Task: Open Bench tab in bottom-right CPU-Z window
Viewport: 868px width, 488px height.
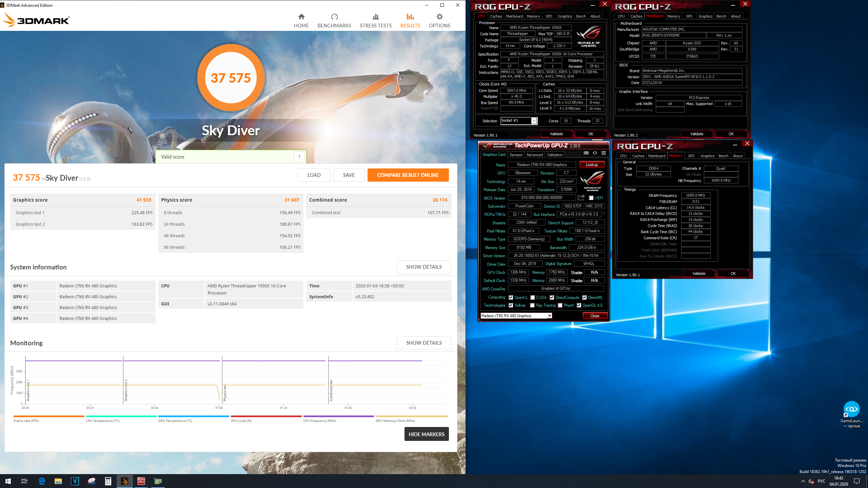Action: click(x=723, y=156)
